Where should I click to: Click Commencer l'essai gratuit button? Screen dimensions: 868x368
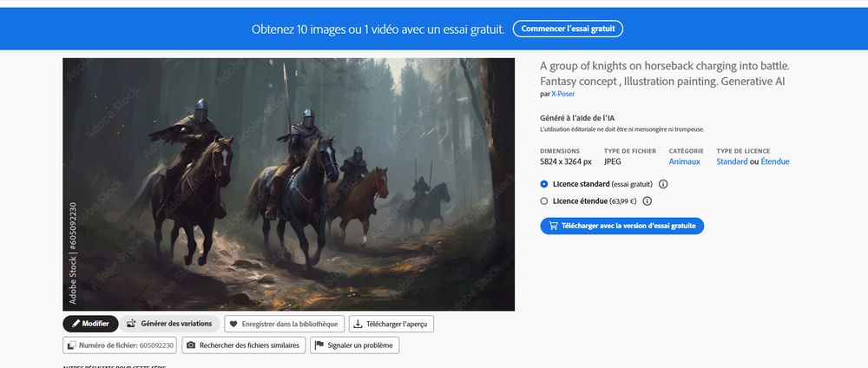[x=568, y=29]
